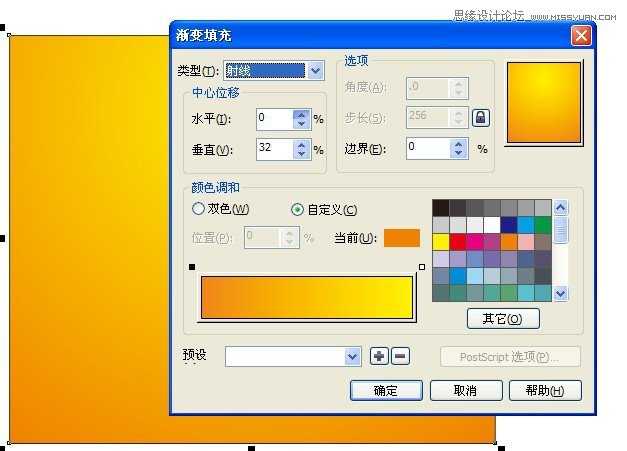Image resolution: width=627 pixels, height=451 pixels.
Task: Click the 垂直 vertical offset spinner arrows
Action: click(x=301, y=149)
